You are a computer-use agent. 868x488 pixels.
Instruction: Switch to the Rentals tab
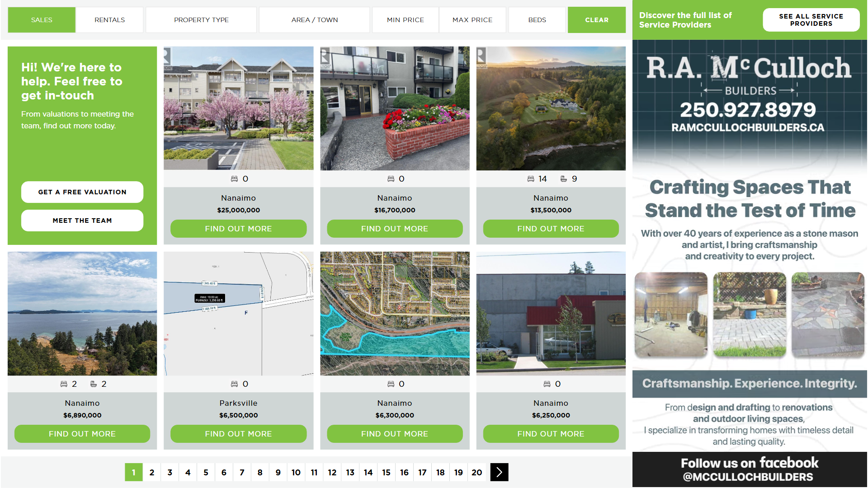pos(109,20)
